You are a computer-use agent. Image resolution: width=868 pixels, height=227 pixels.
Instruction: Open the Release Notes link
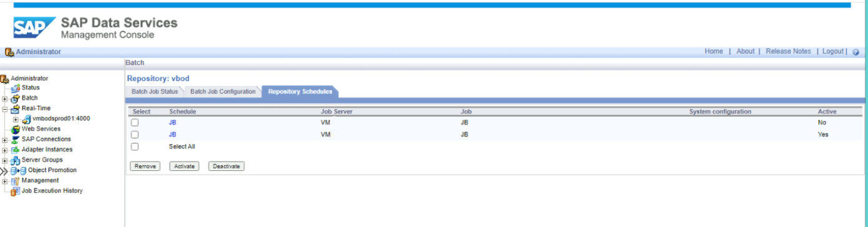pos(788,51)
